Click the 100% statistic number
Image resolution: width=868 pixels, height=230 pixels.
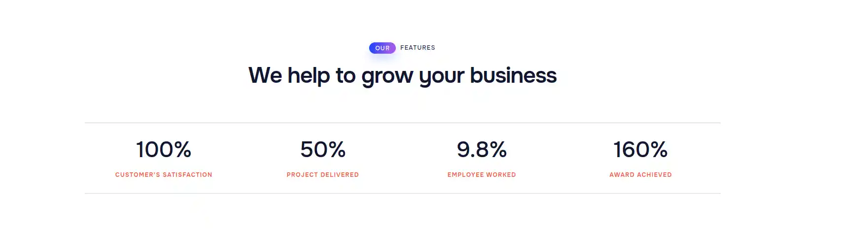164,150
